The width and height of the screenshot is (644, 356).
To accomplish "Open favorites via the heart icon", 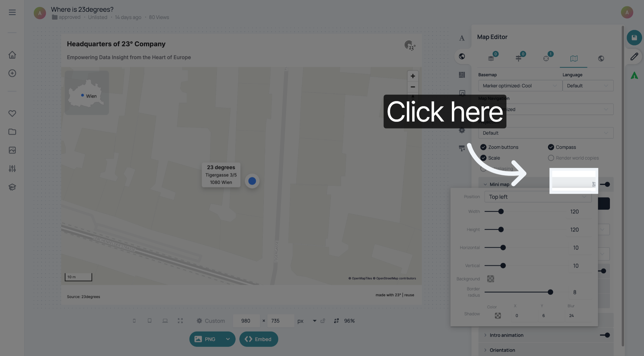I will pyautogui.click(x=12, y=113).
